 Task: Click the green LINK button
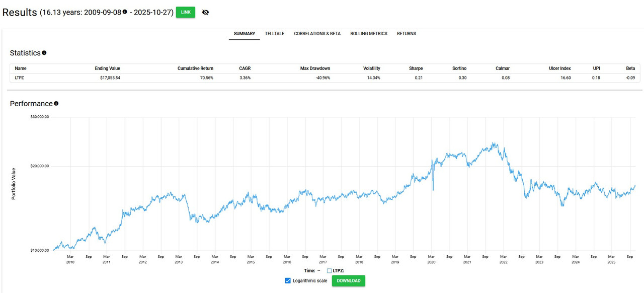click(186, 12)
